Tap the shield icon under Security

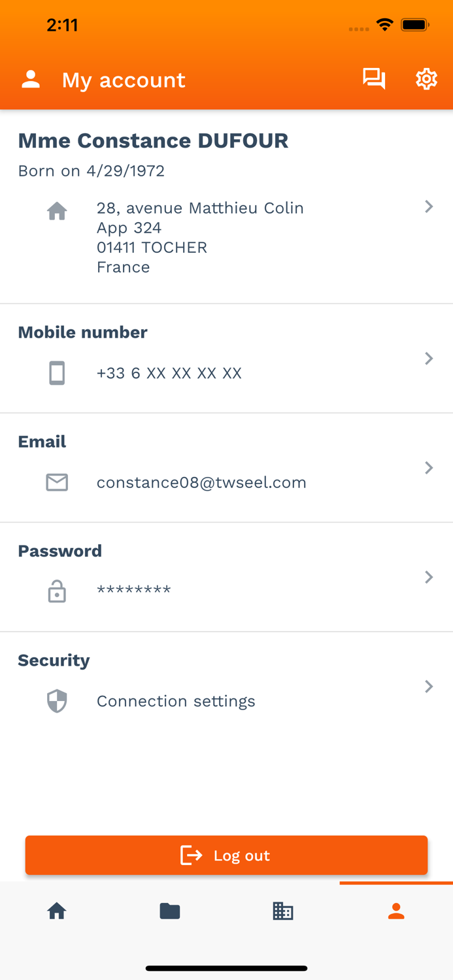pyautogui.click(x=57, y=701)
